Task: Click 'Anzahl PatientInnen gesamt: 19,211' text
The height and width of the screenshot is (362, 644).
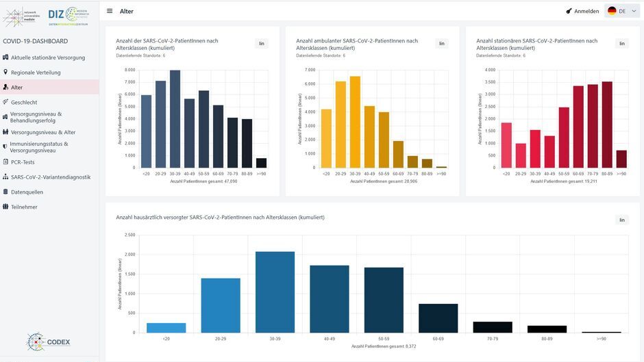Action: (564, 181)
